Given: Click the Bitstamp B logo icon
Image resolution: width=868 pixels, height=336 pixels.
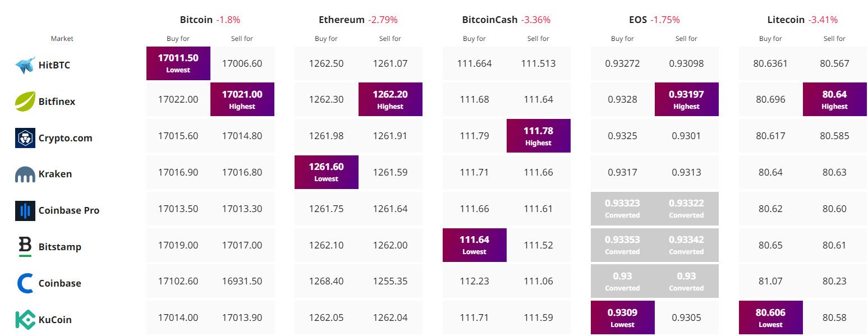Looking at the screenshot, I should tap(25, 247).
